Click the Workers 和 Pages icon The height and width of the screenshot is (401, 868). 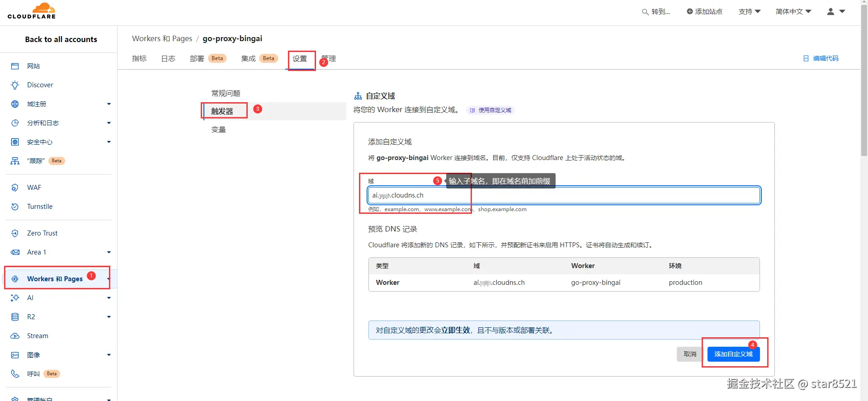tap(15, 279)
